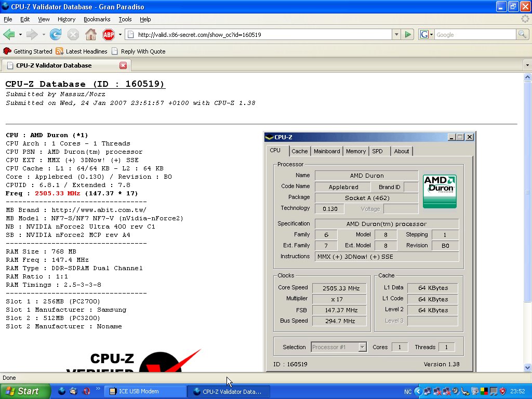
Task: Expand hidden tray icons arrow
Action: (x=418, y=391)
